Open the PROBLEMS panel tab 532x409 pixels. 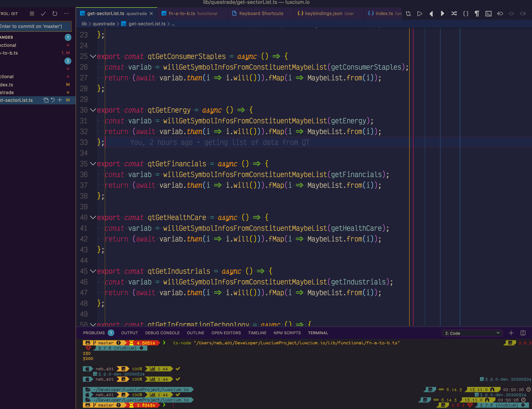tap(94, 333)
